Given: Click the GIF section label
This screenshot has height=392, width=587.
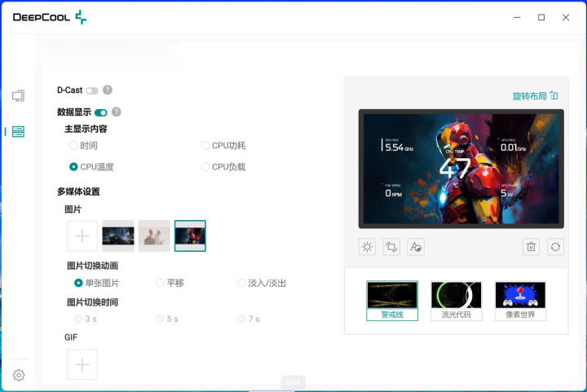Looking at the screenshot, I should click(x=71, y=337).
